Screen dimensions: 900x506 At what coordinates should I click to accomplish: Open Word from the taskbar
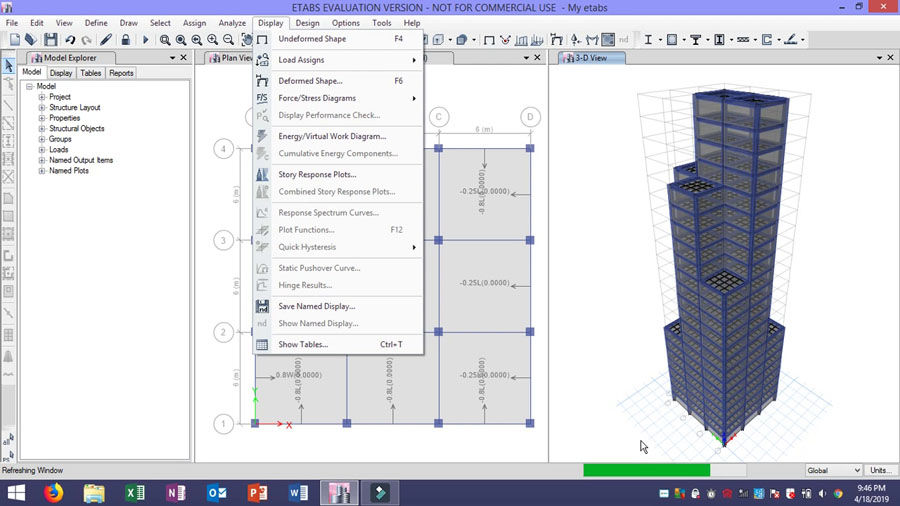298,493
